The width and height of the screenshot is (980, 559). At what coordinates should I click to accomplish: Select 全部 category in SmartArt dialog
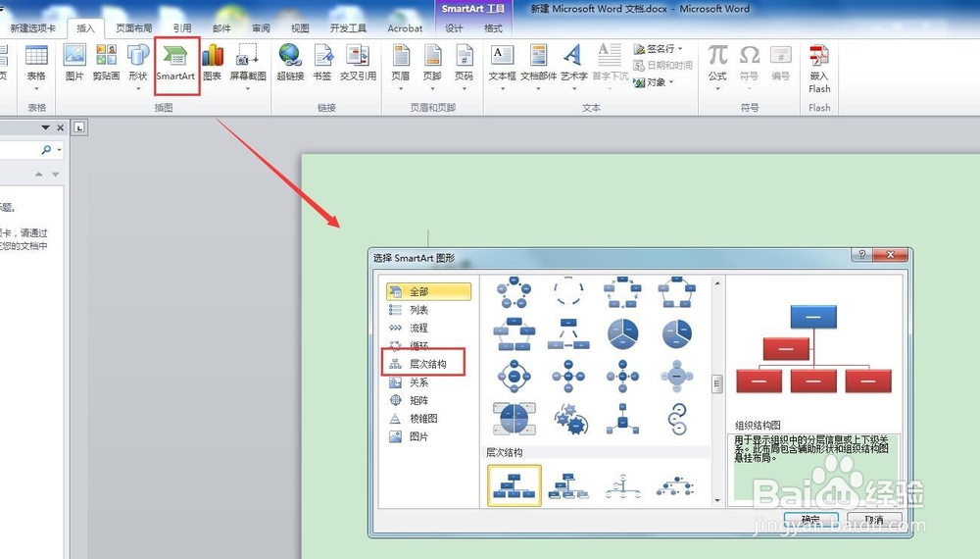point(429,291)
